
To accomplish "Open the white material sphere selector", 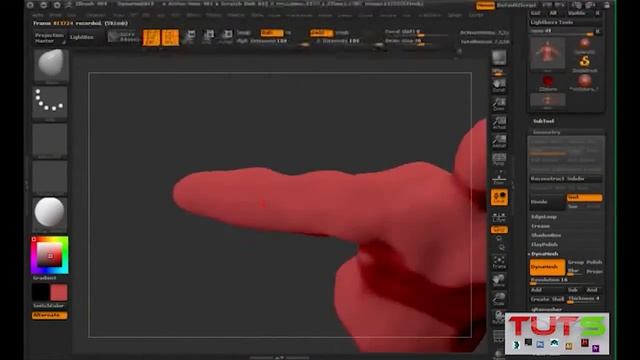I will [x=50, y=213].
